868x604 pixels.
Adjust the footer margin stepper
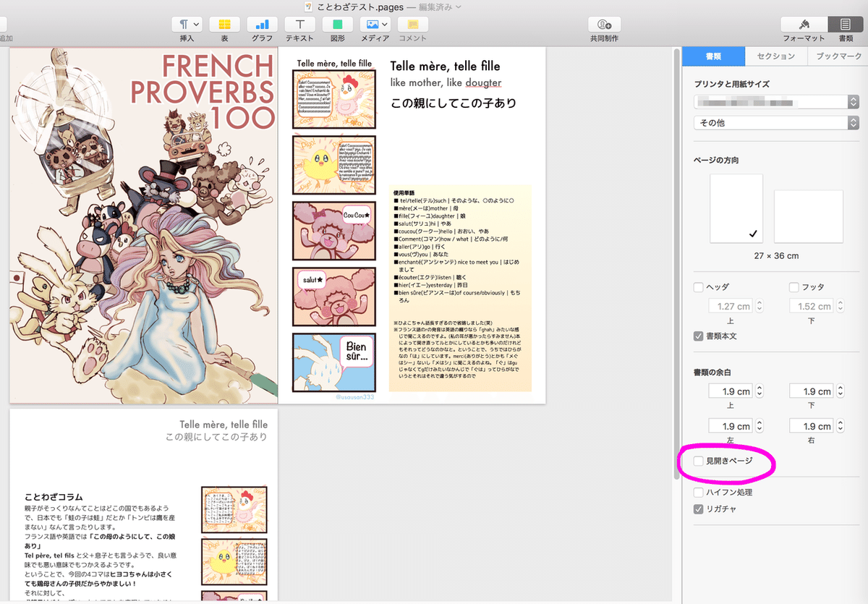(841, 306)
